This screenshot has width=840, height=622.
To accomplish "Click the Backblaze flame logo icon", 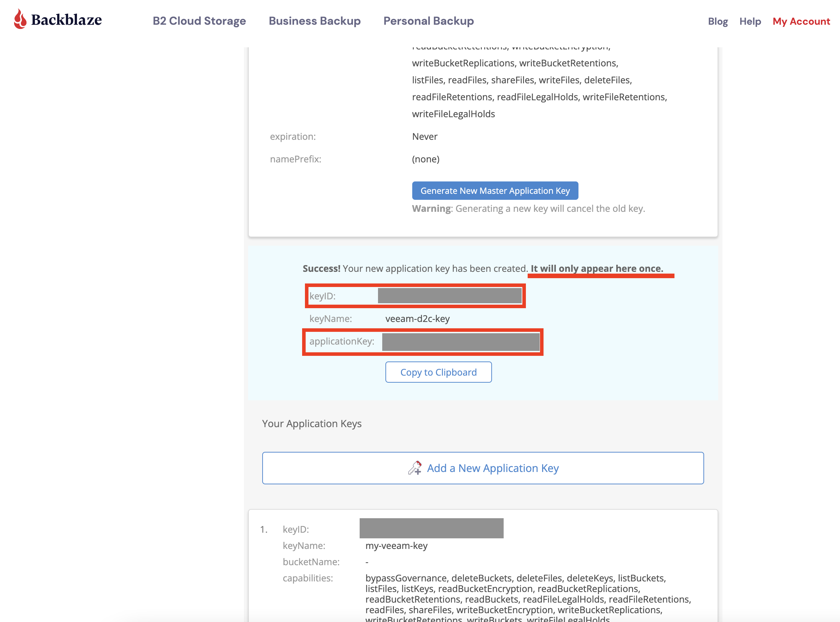I will [20, 20].
